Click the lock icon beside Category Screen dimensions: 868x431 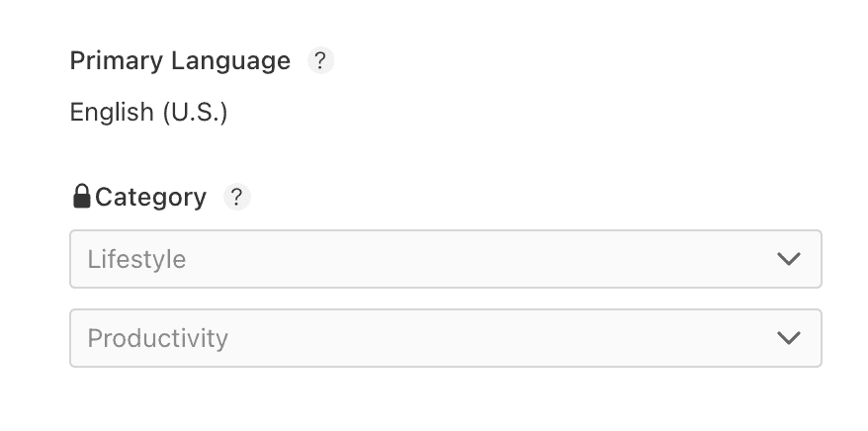click(82, 197)
